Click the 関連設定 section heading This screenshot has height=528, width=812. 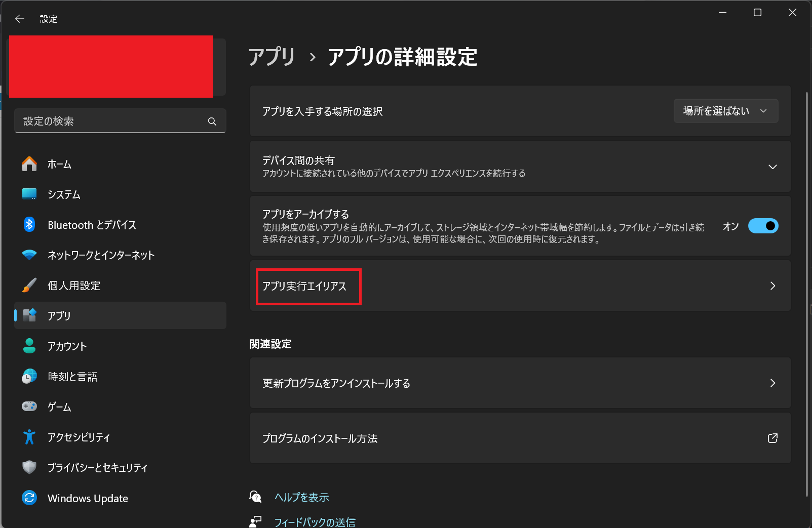coord(270,344)
